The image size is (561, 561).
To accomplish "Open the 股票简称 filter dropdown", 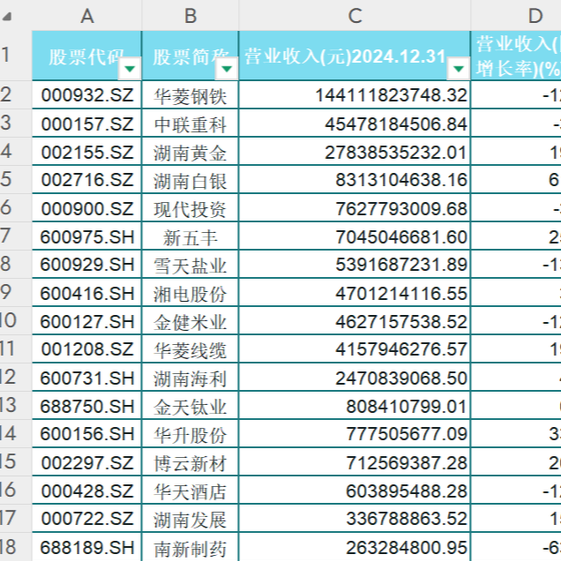I will (226, 68).
